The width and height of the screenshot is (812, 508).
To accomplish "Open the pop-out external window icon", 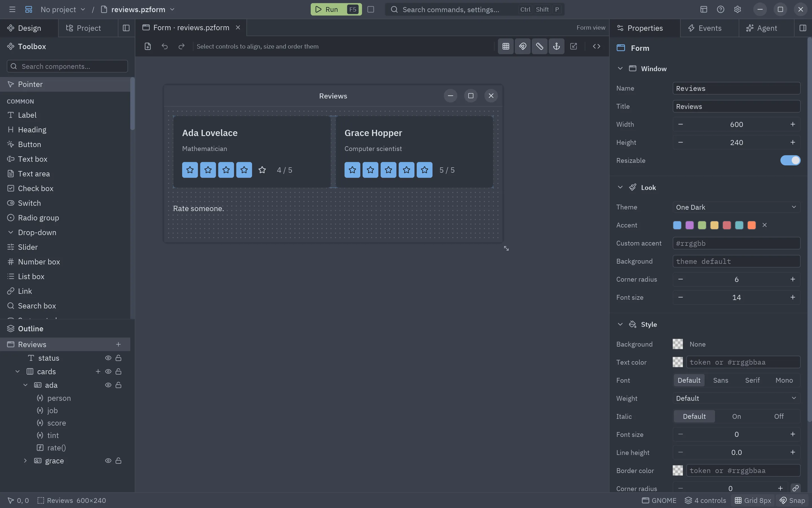I will coord(573,46).
